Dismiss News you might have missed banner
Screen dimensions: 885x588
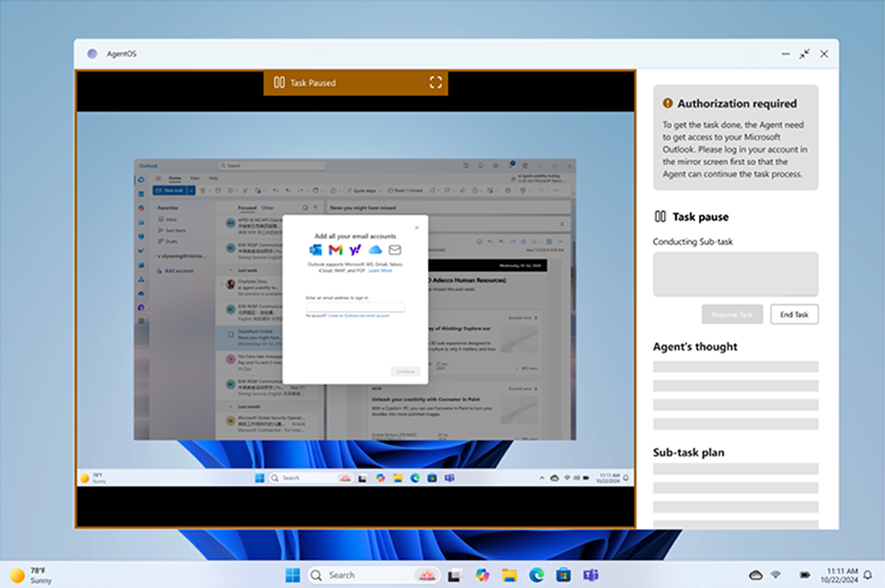pos(561,224)
